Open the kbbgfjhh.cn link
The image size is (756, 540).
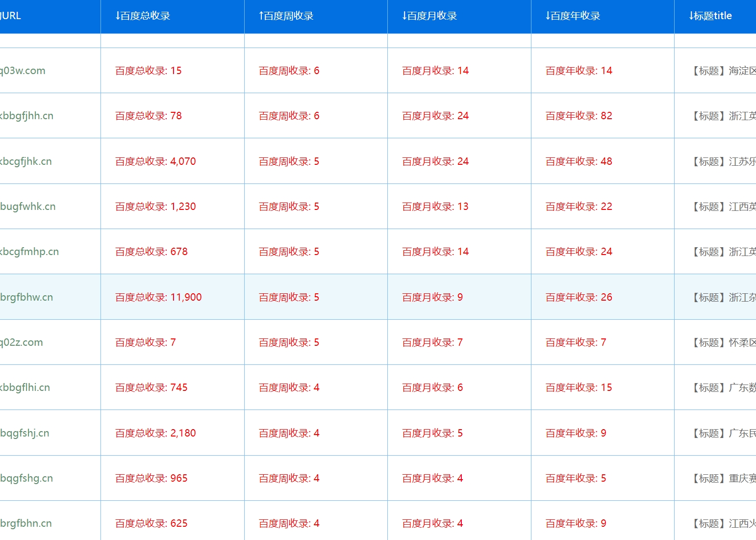26,116
